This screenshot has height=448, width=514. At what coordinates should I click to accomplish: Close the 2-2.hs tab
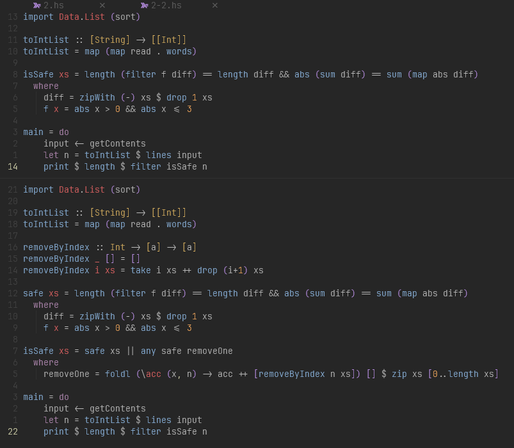[215, 5]
